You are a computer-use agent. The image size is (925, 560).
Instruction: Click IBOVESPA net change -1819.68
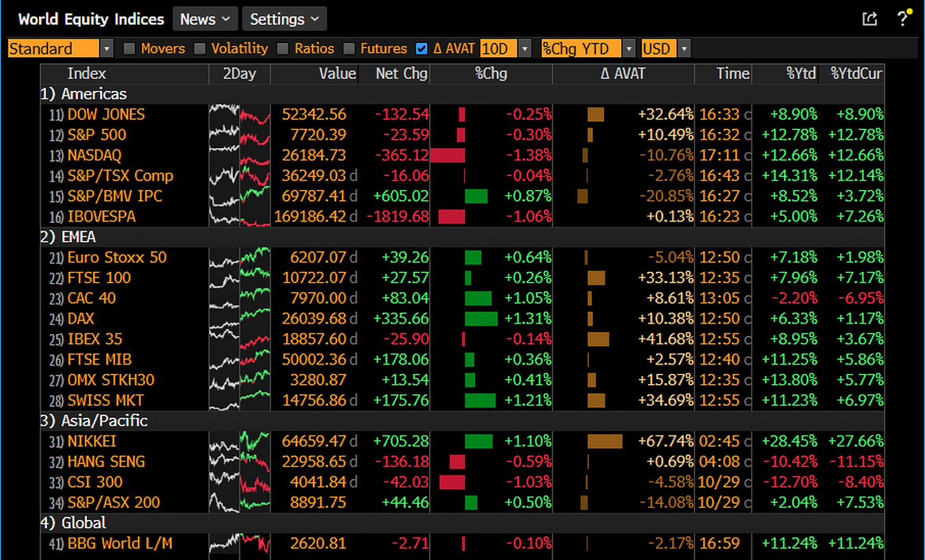(398, 217)
